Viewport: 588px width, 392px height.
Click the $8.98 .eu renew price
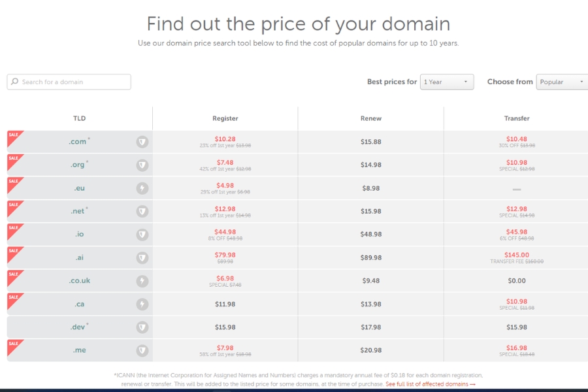click(x=371, y=188)
